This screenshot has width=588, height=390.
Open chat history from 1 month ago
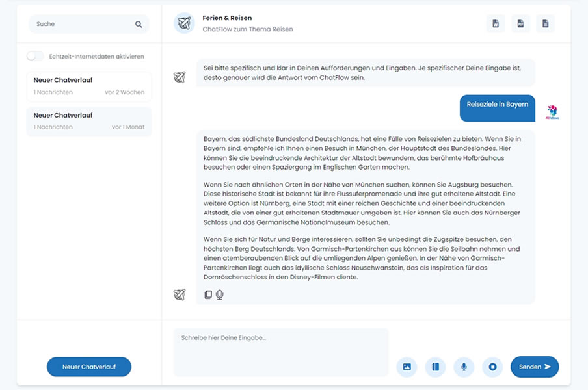tap(89, 122)
